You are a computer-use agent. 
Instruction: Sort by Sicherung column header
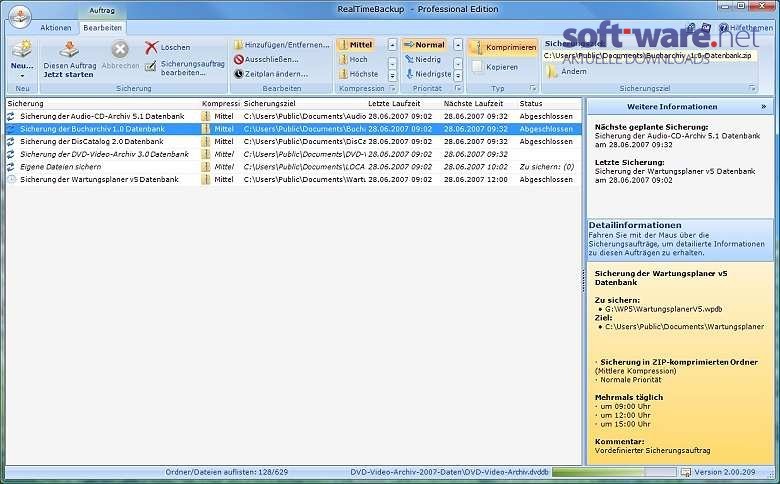pos(103,103)
